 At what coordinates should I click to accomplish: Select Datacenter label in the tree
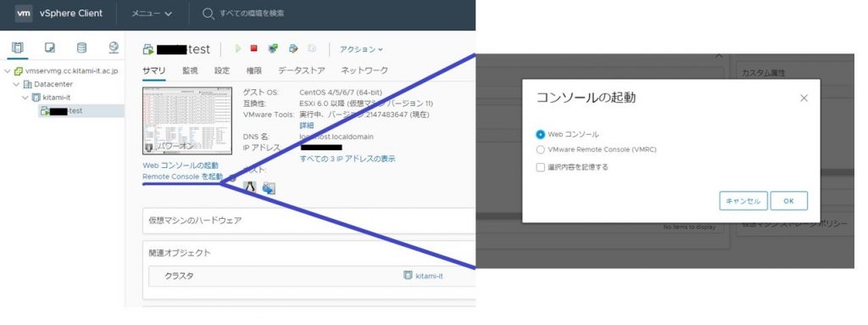(x=53, y=84)
